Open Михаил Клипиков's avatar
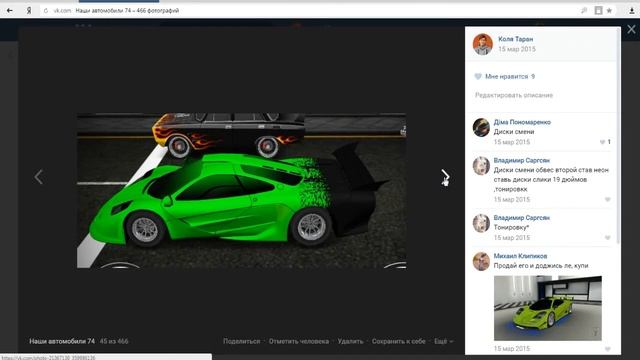This screenshot has width=640, height=360. click(x=481, y=261)
